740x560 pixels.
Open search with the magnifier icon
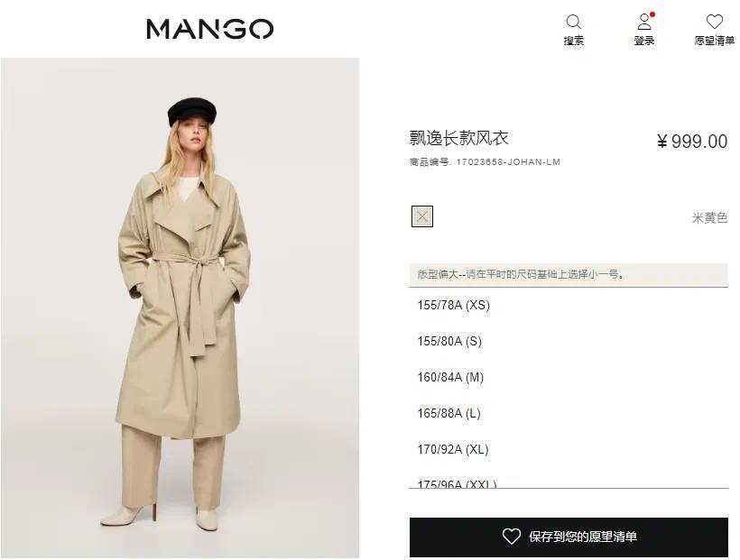(573, 22)
